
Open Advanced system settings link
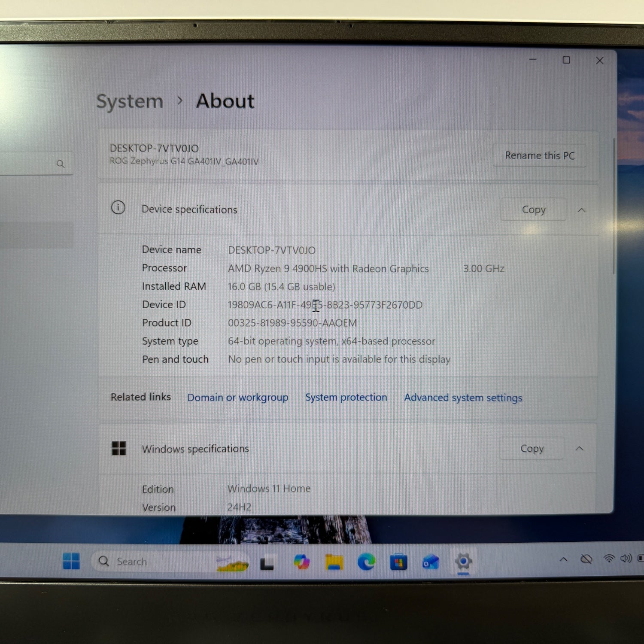(x=463, y=398)
